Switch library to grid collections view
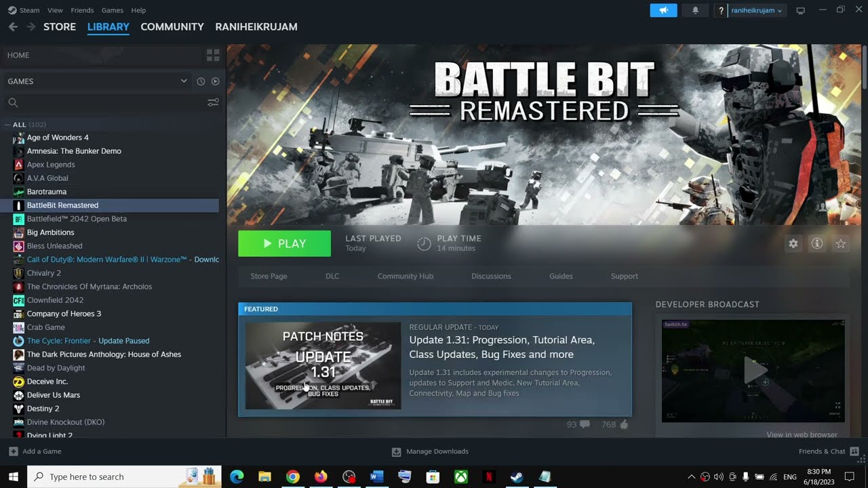 point(213,55)
